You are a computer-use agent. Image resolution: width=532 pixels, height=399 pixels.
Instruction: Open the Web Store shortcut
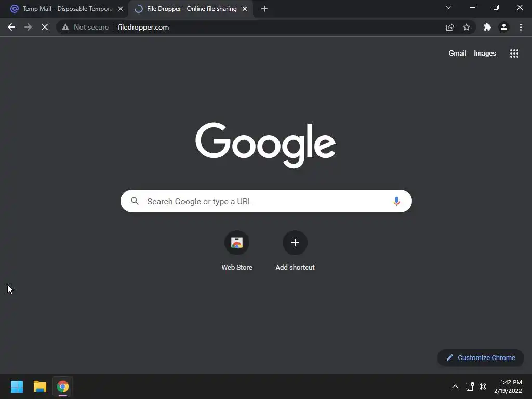pos(237,250)
